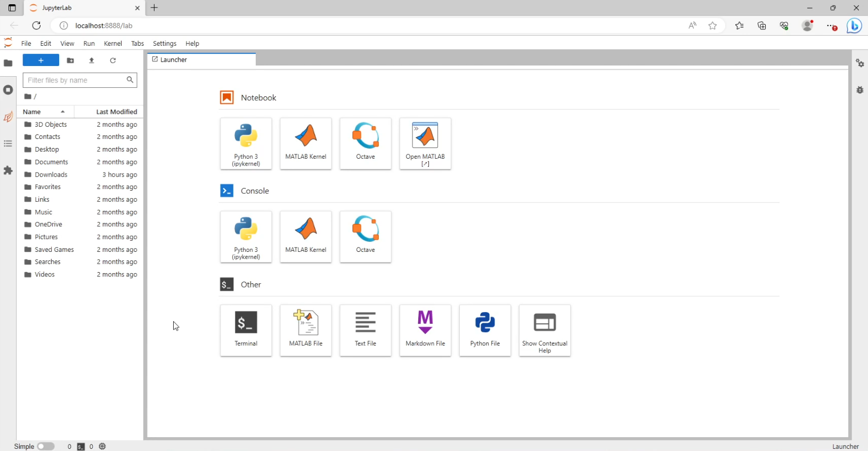Open the View menu
This screenshot has width=868, height=451.
point(67,44)
